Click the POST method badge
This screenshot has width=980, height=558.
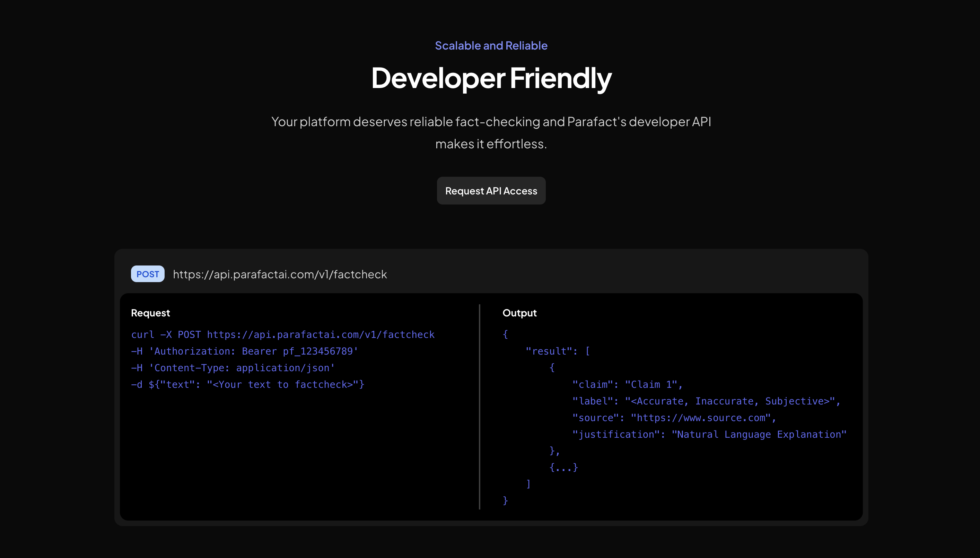tap(148, 274)
